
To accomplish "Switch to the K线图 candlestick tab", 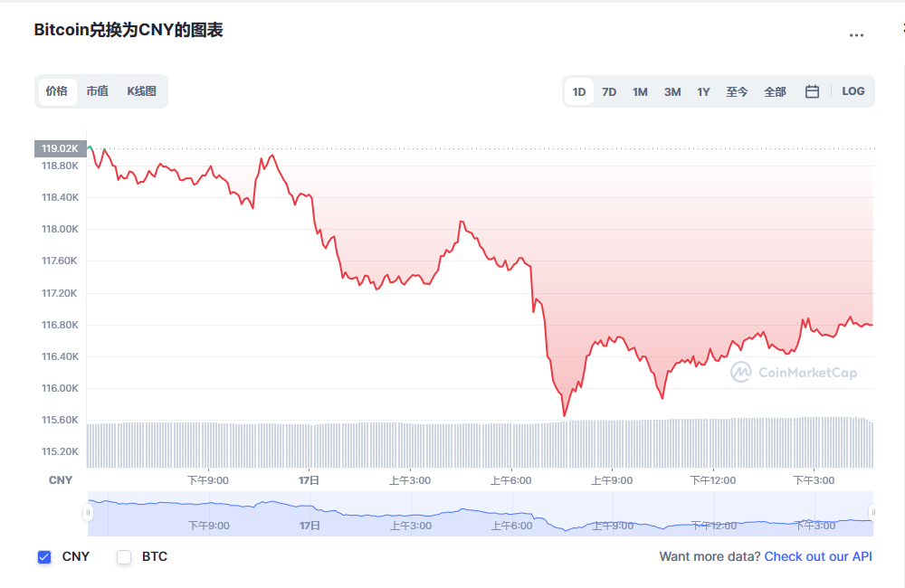I will pos(141,91).
